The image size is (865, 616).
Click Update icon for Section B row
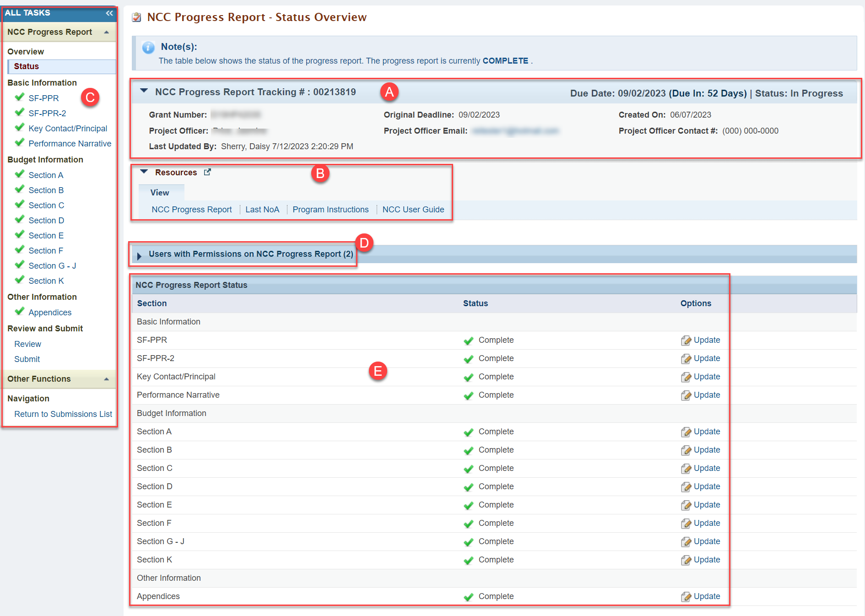pyautogui.click(x=686, y=450)
